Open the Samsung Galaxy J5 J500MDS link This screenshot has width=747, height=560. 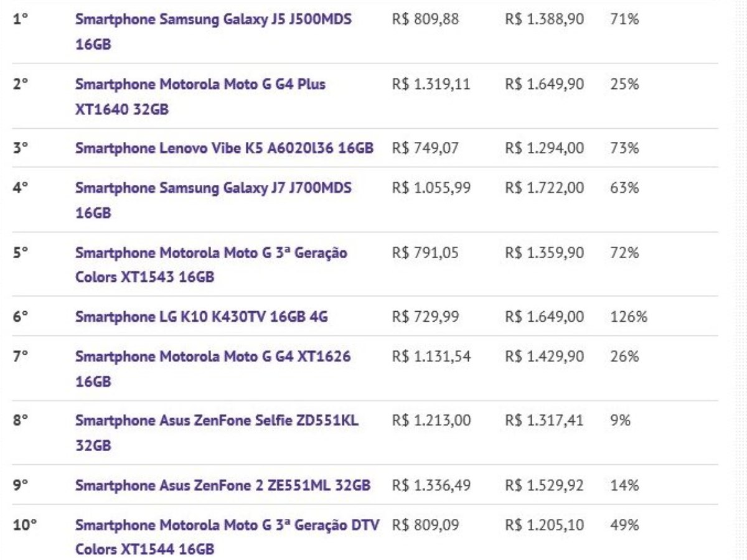(213, 19)
